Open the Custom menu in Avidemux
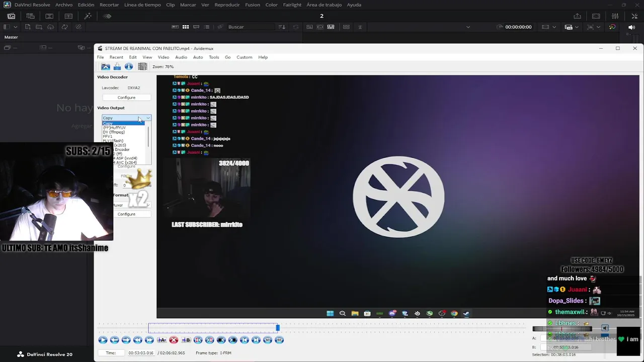This screenshot has width=644, height=362. point(245,57)
